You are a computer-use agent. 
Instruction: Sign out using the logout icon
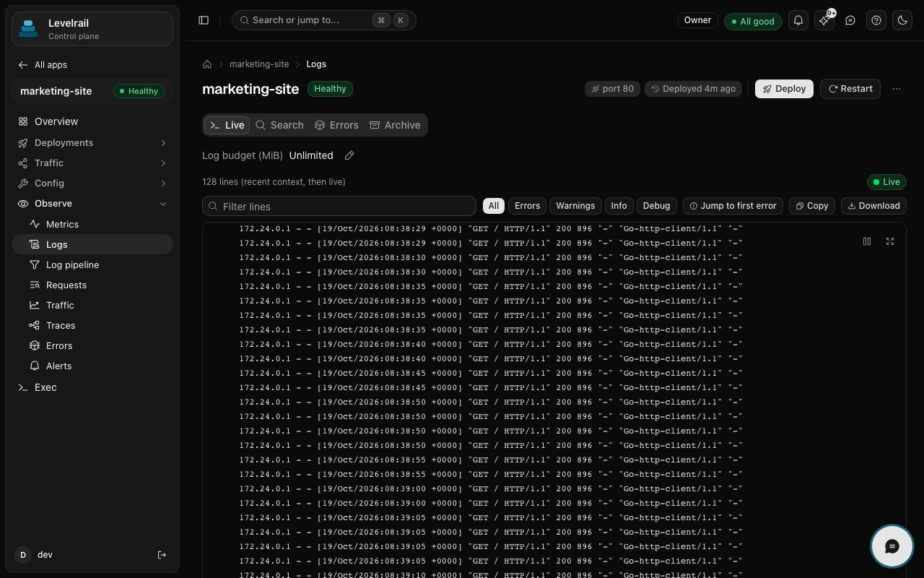[x=162, y=555]
